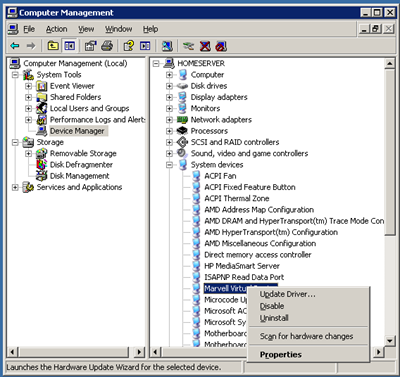Click the Help question mark icon
Image resolution: width=400 pixels, height=377 pixels.
pyautogui.click(x=128, y=46)
